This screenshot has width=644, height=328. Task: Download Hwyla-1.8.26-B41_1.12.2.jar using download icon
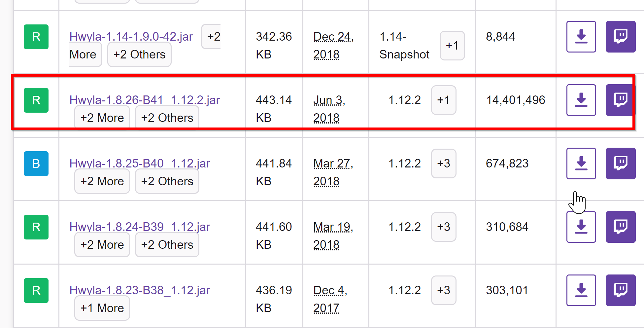point(581,100)
